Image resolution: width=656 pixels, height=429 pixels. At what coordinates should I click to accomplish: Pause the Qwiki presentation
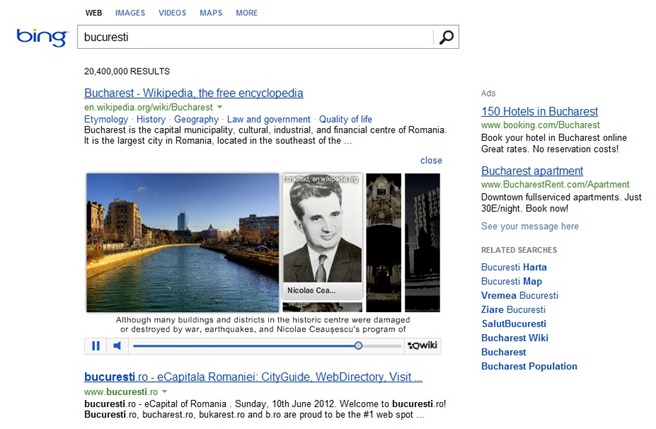pos(96,346)
